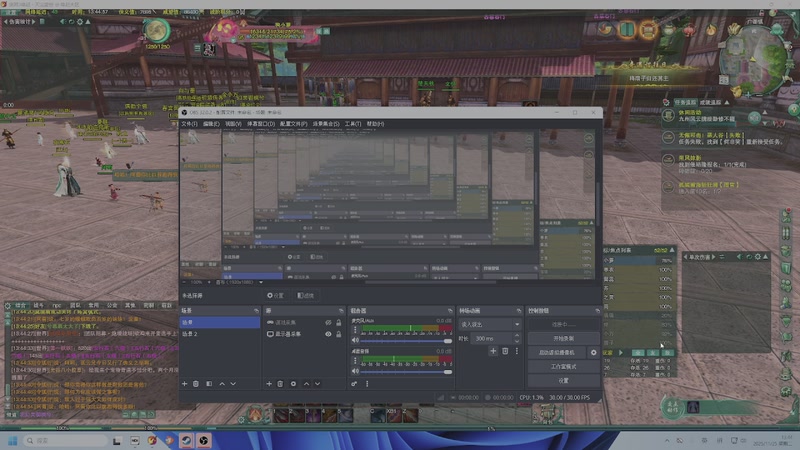Click source toolbar 设置 properties button
Viewport: 800px width, 450px height.
point(276,295)
